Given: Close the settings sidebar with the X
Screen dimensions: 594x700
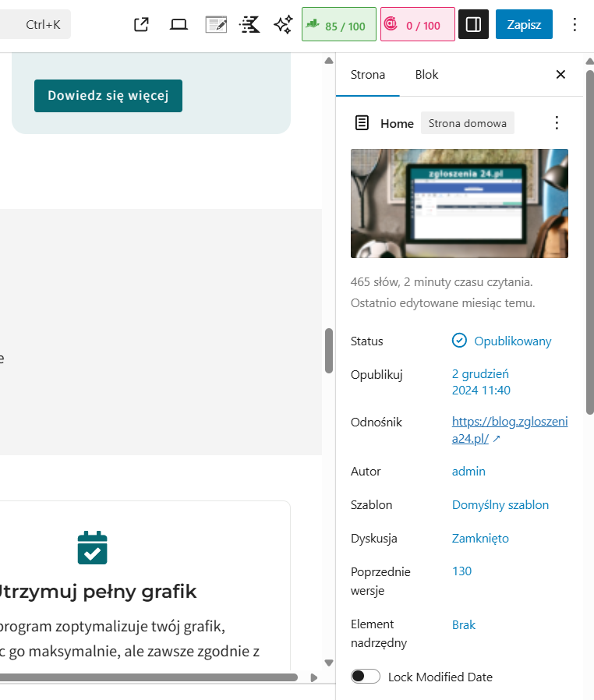Looking at the screenshot, I should [560, 75].
